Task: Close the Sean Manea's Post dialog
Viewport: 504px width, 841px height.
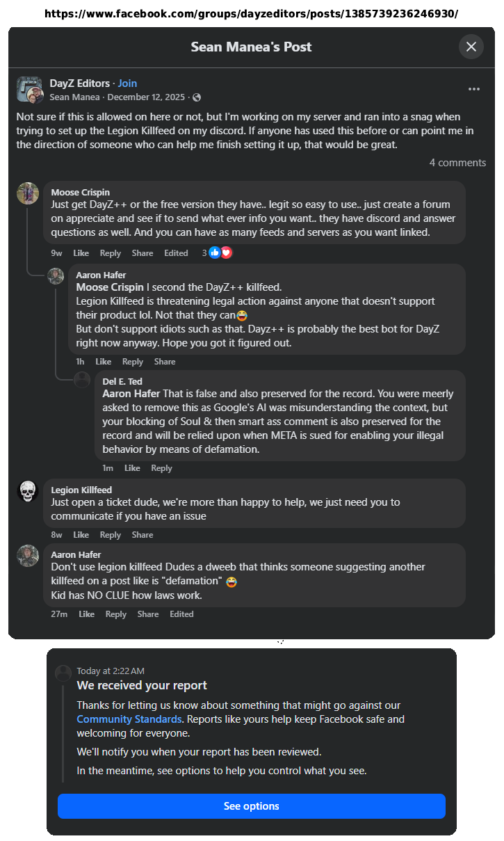Action: point(471,47)
